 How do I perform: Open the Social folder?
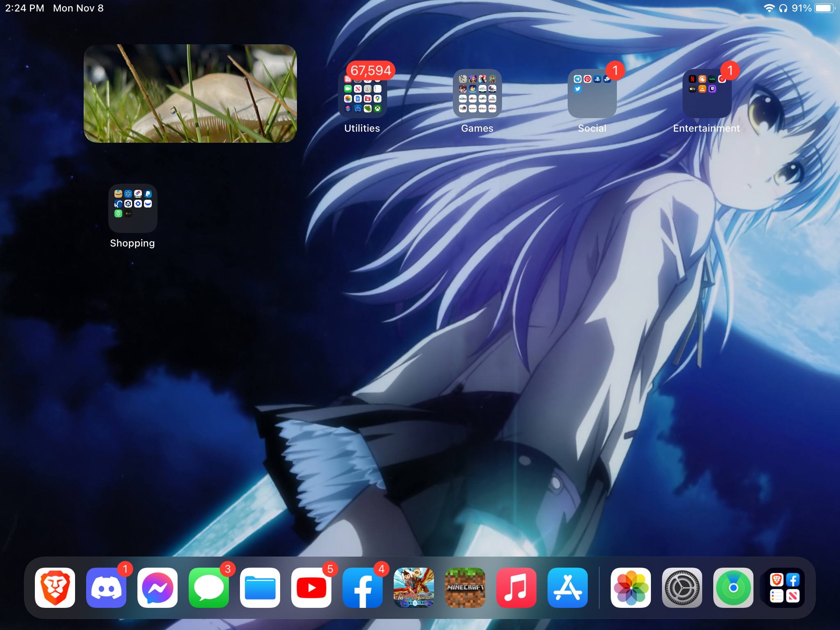tap(592, 94)
